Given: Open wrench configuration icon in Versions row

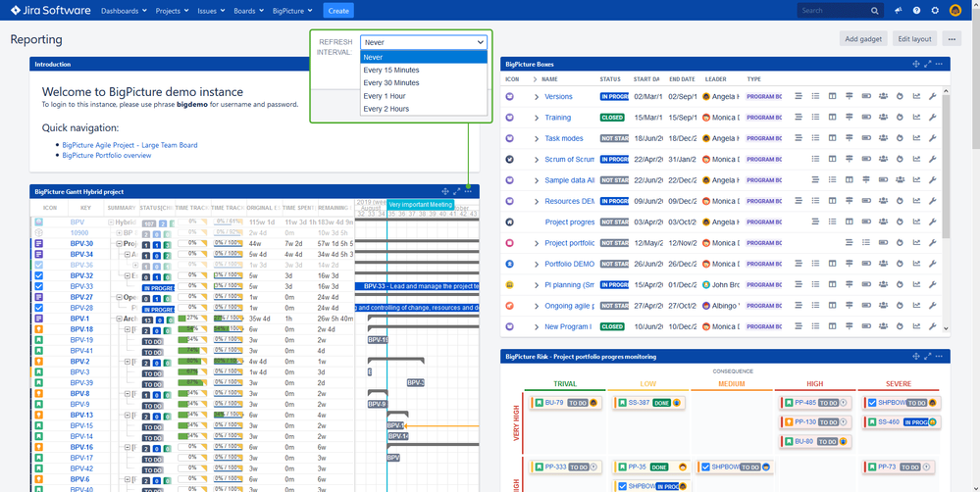Looking at the screenshot, I should (933, 96).
